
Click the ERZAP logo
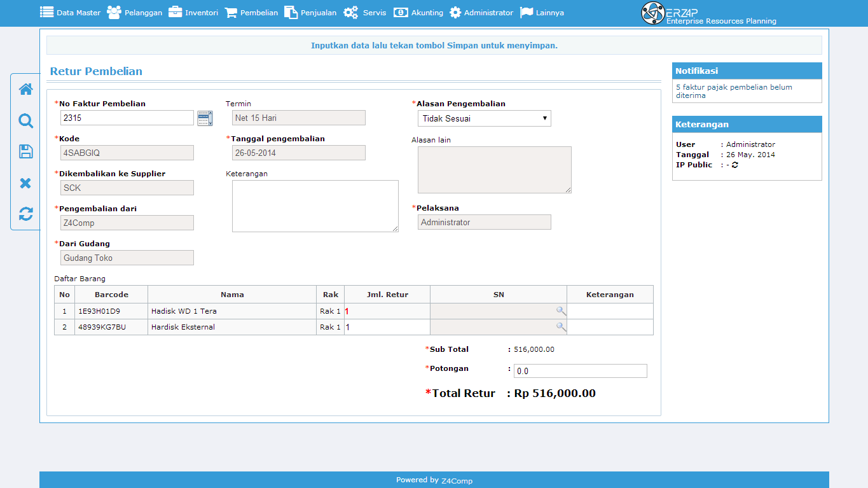point(709,13)
